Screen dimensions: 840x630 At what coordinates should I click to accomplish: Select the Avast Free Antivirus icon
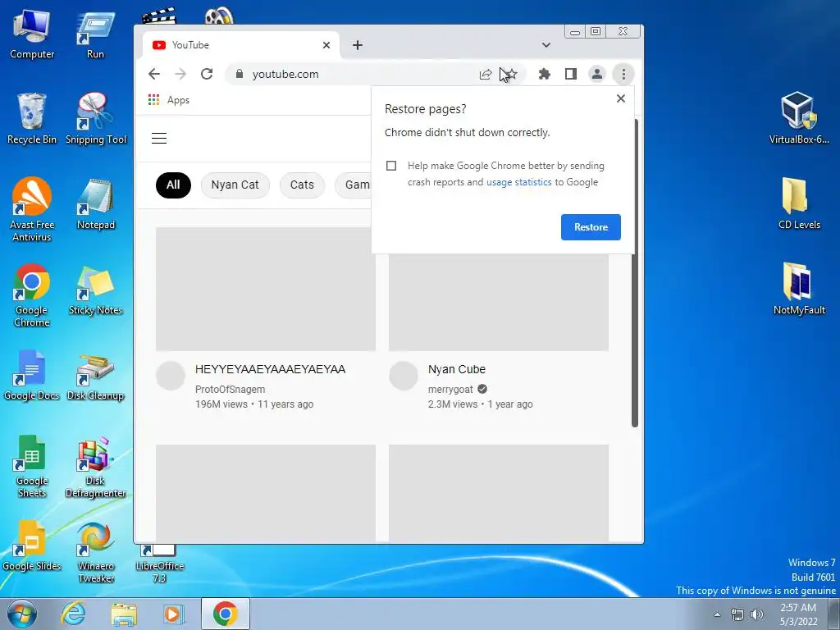(32, 210)
